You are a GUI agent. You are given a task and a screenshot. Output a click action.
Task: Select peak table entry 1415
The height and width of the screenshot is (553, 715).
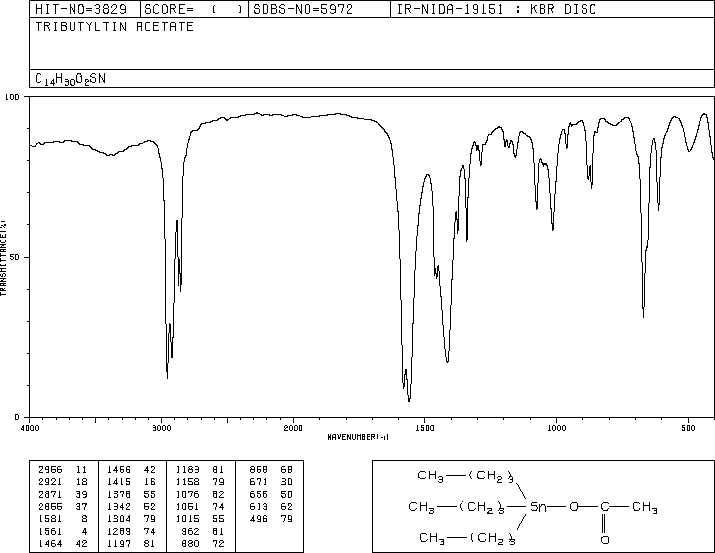pyautogui.click(x=119, y=482)
